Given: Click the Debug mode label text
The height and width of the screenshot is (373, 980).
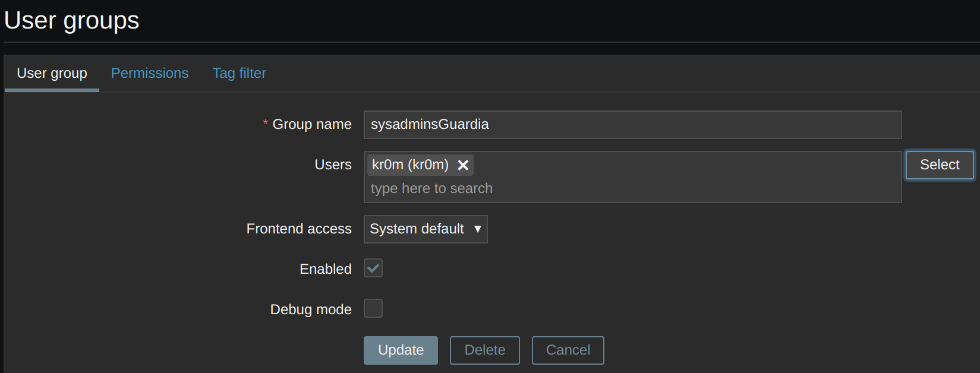Looking at the screenshot, I should pyautogui.click(x=311, y=309).
